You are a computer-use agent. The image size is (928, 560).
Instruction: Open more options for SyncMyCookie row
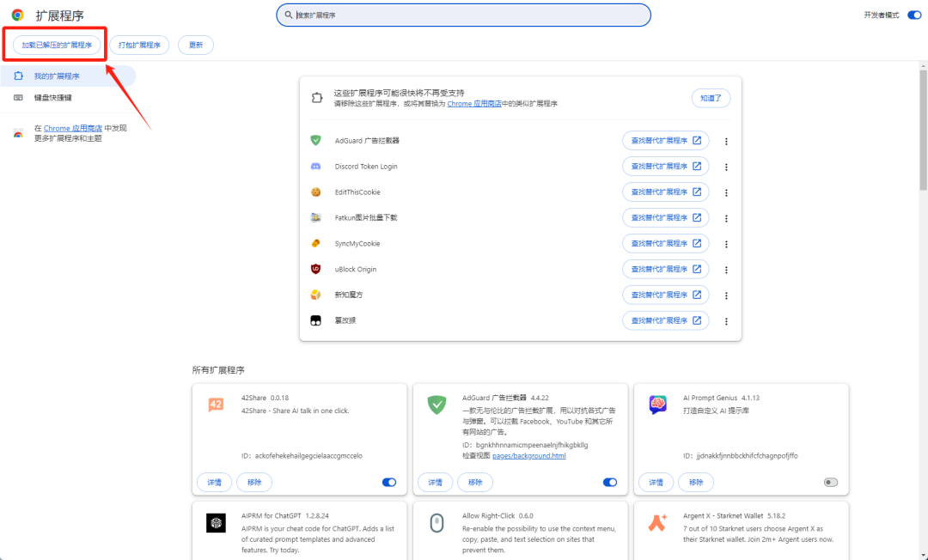(726, 244)
